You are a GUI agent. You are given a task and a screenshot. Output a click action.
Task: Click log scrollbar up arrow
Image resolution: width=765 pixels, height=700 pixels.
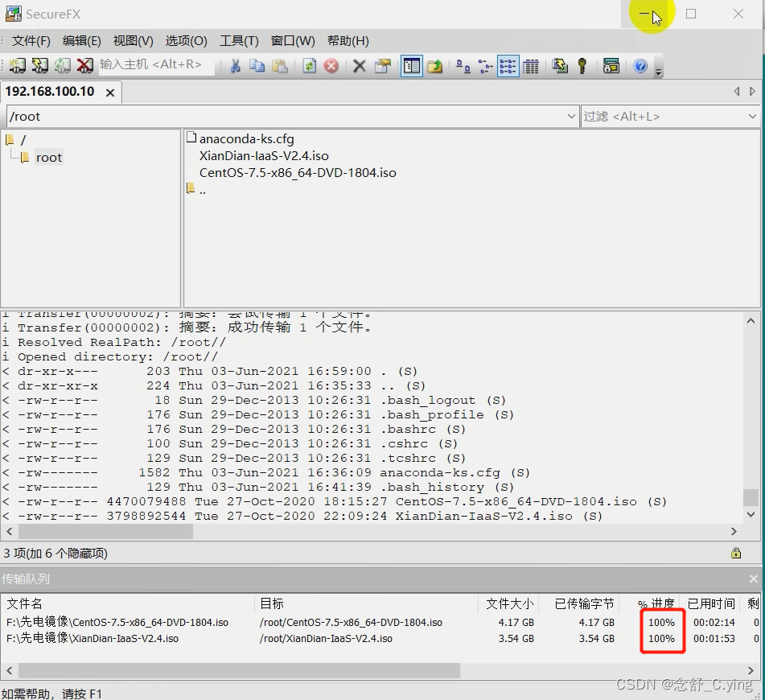(x=751, y=321)
